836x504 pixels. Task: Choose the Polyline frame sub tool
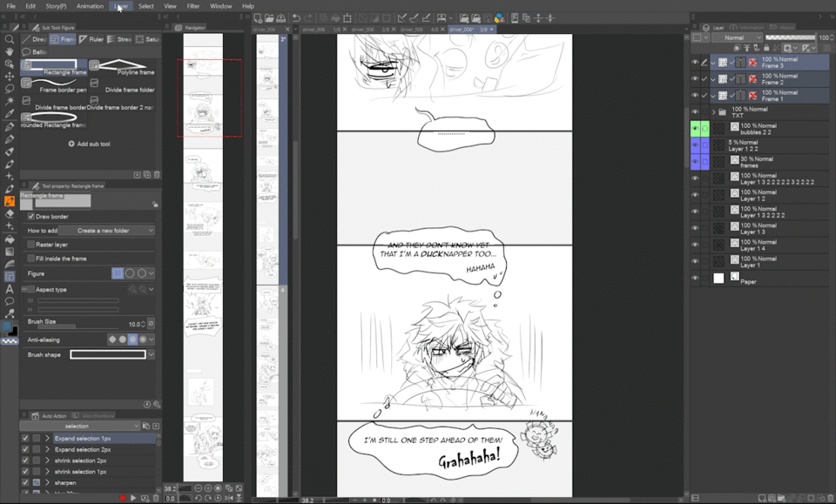tap(123, 67)
